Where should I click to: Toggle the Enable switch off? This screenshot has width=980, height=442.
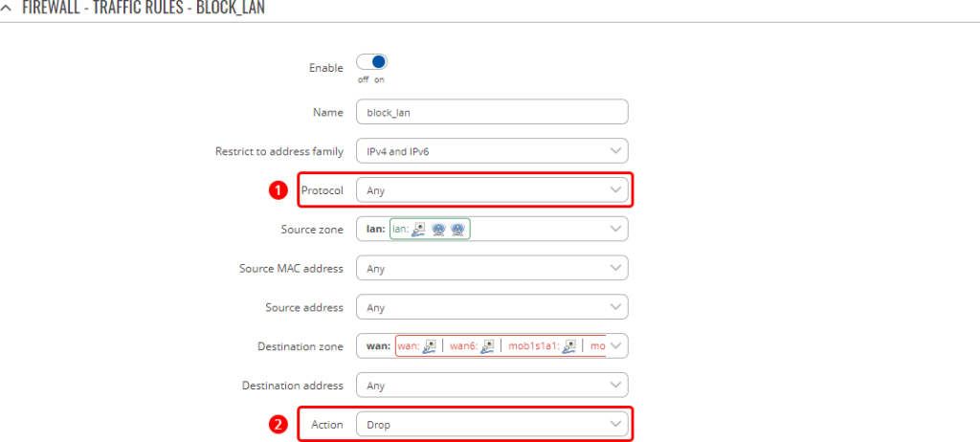point(372,62)
